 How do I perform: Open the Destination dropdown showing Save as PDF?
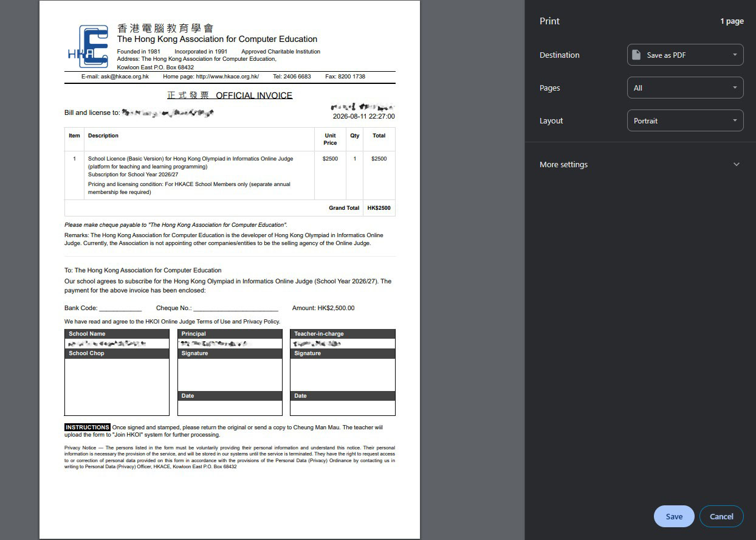tap(685, 55)
